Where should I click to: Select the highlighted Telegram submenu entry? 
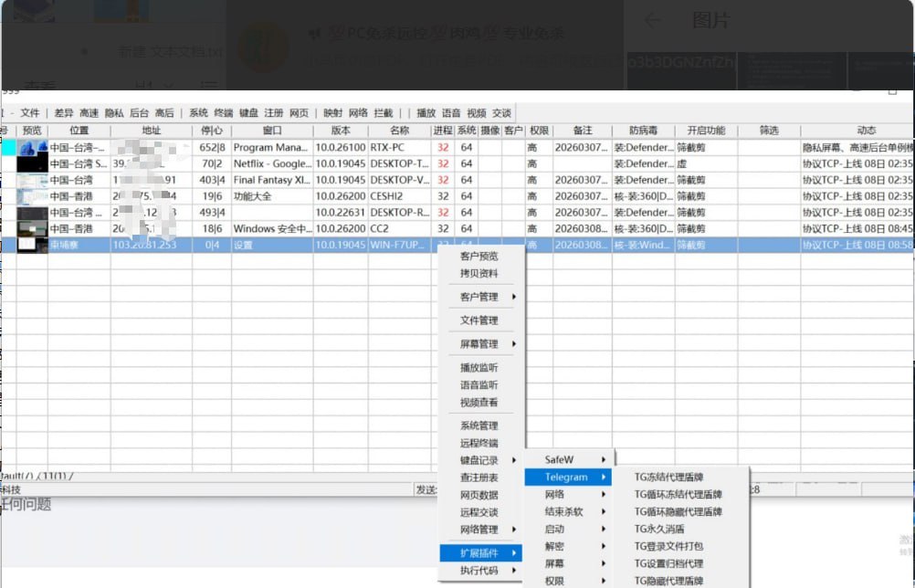click(x=568, y=478)
